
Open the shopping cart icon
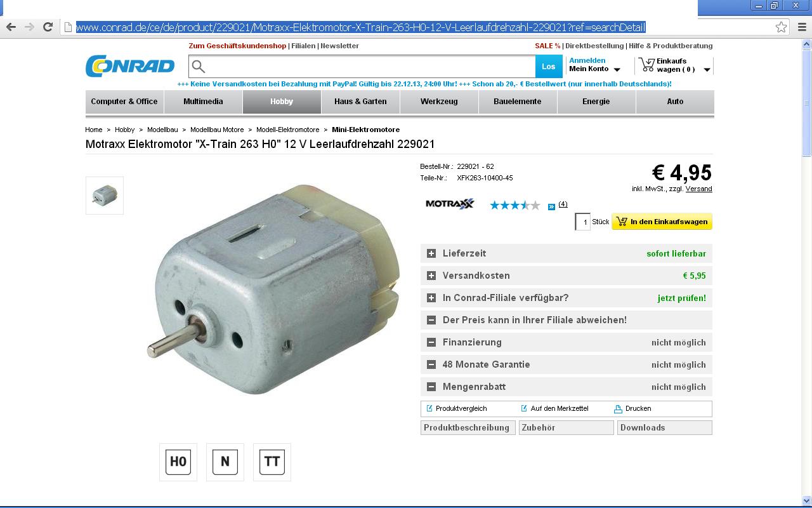coord(647,65)
